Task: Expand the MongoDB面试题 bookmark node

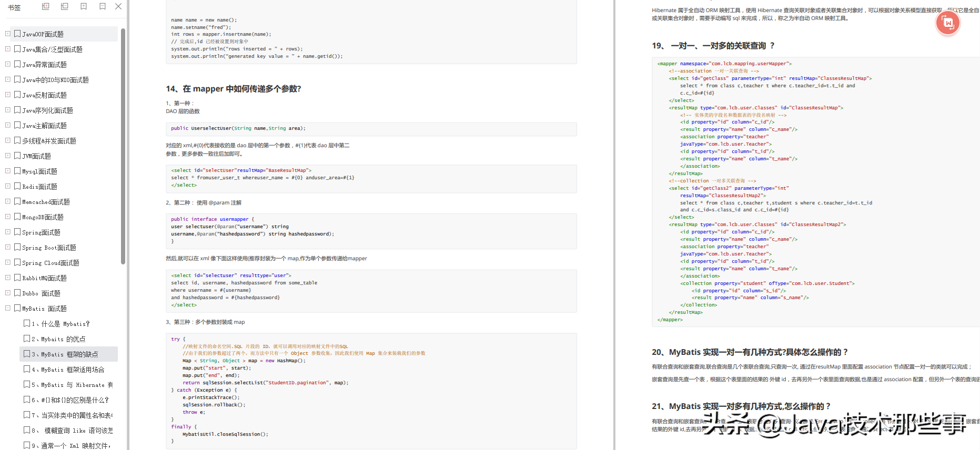Action: coord(8,217)
